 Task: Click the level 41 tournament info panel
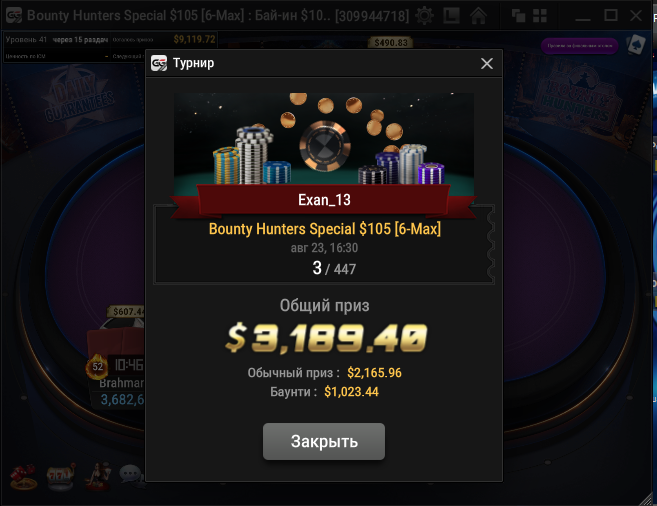[111, 47]
